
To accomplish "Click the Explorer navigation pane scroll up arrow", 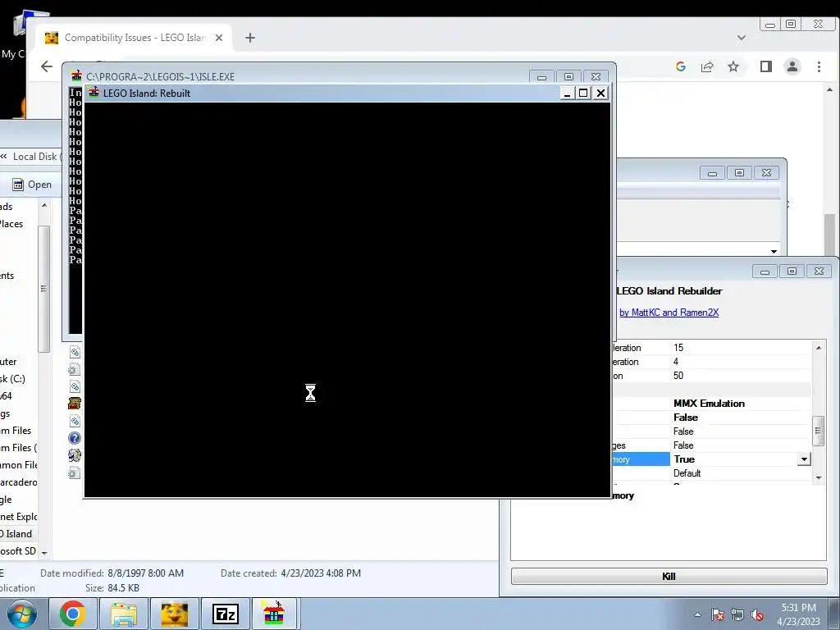I will click(x=44, y=205).
